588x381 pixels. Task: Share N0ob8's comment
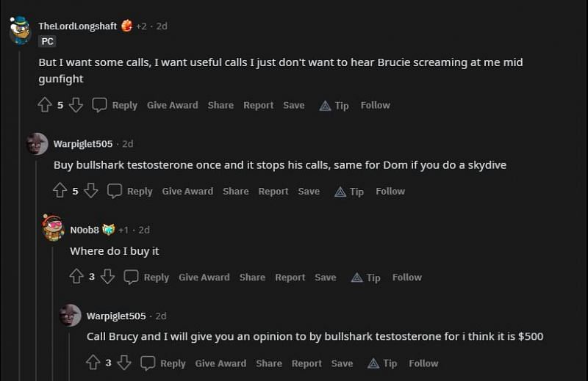point(252,277)
